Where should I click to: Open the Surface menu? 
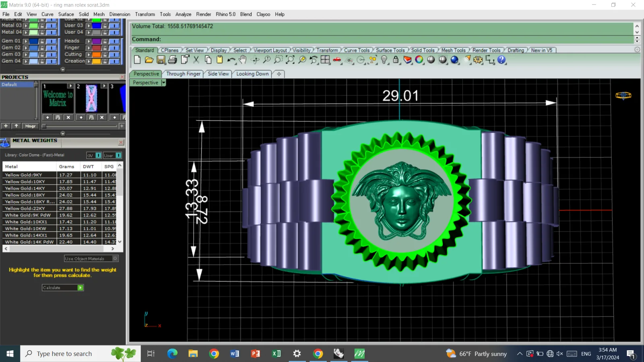[x=66, y=14]
